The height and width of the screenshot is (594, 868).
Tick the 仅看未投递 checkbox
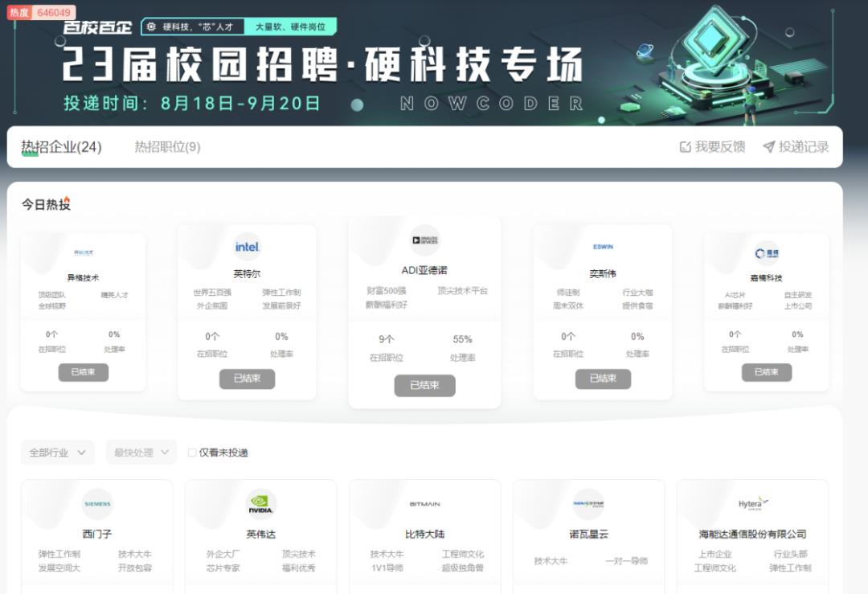[x=192, y=453]
